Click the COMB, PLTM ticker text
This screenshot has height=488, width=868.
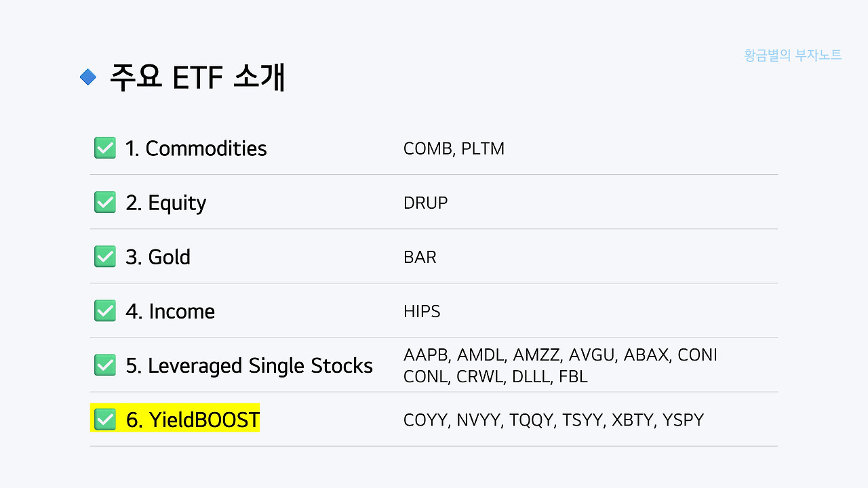click(x=454, y=148)
